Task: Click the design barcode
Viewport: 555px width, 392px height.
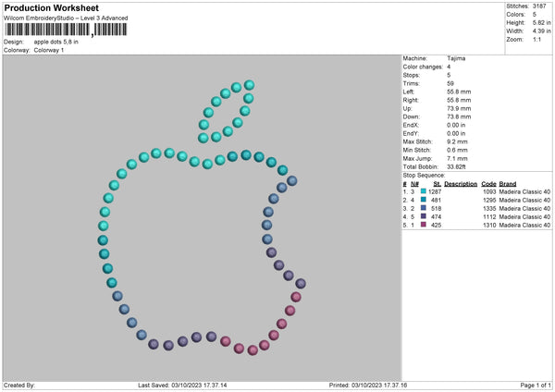Action: 66,30
